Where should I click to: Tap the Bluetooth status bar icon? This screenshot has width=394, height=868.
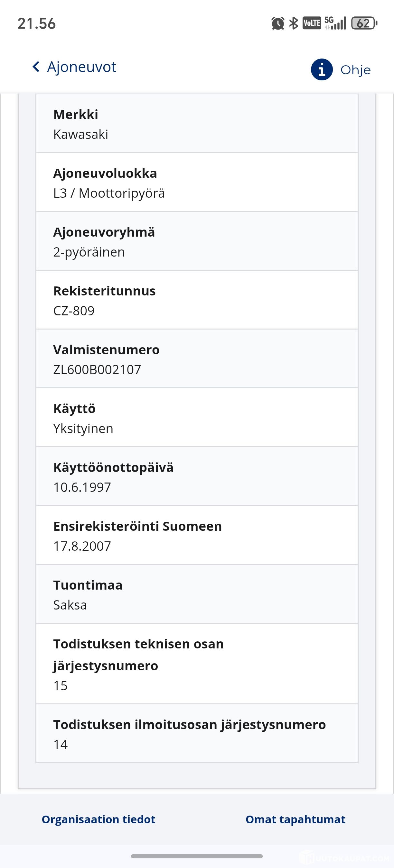pos(294,23)
